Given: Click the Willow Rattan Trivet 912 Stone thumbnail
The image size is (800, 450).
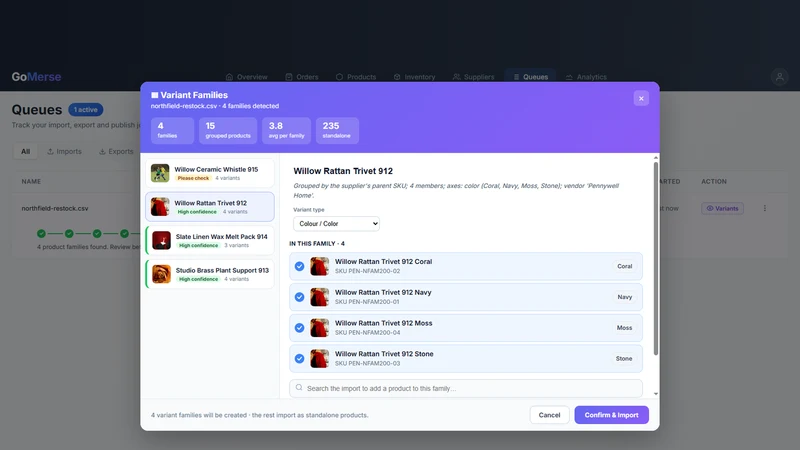Looking at the screenshot, I should [x=319, y=358].
